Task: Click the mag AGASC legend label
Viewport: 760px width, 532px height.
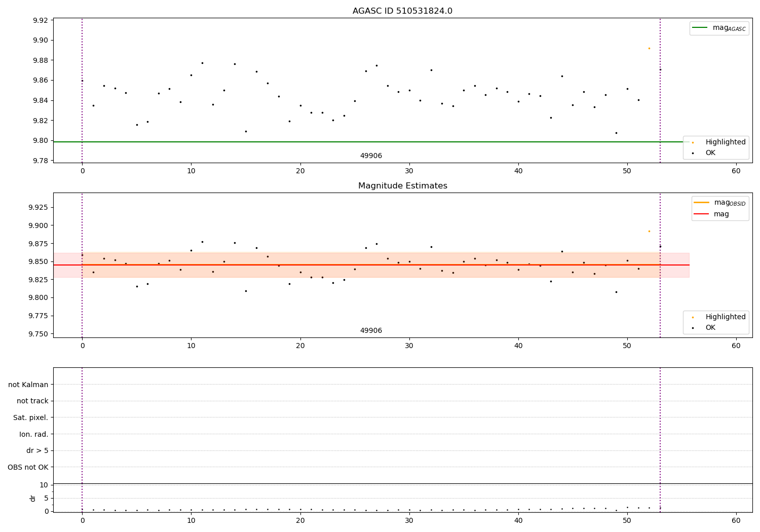Action: click(729, 28)
